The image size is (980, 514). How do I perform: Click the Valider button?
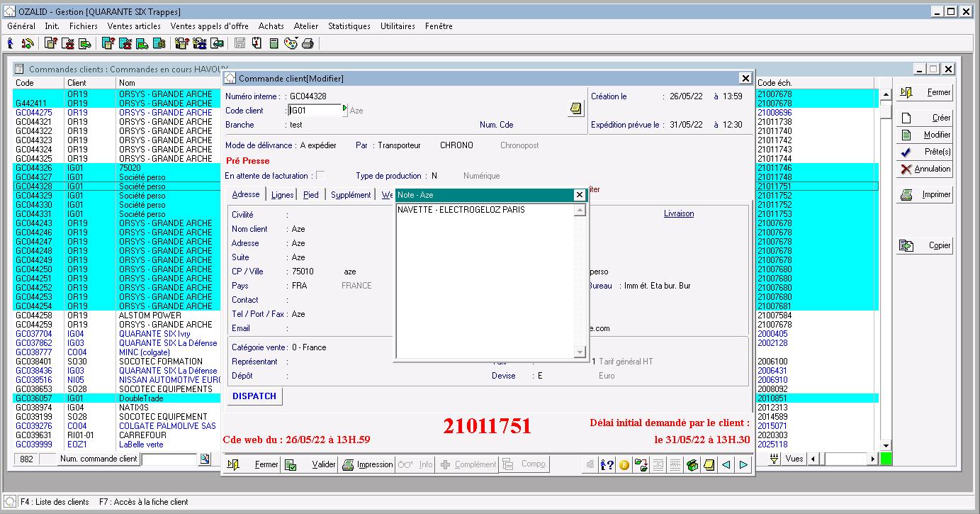pyautogui.click(x=310, y=465)
